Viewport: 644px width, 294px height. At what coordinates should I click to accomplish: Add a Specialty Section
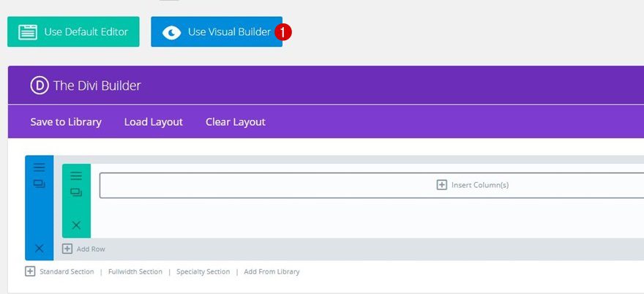(x=203, y=272)
